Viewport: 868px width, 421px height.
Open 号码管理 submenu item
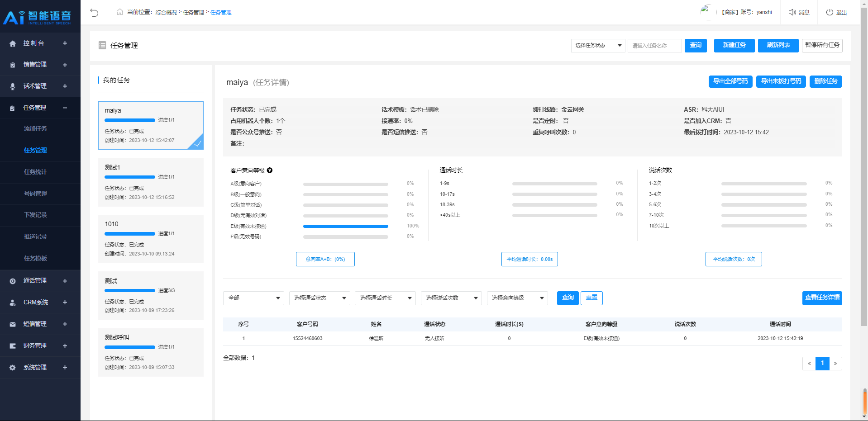tap(35, 194)
